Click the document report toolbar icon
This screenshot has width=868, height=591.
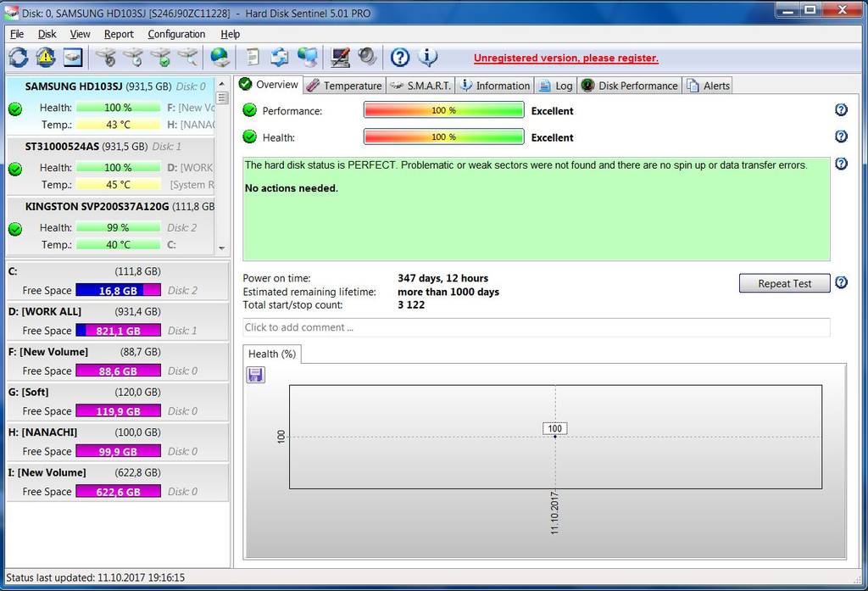[x=253, y=57]
